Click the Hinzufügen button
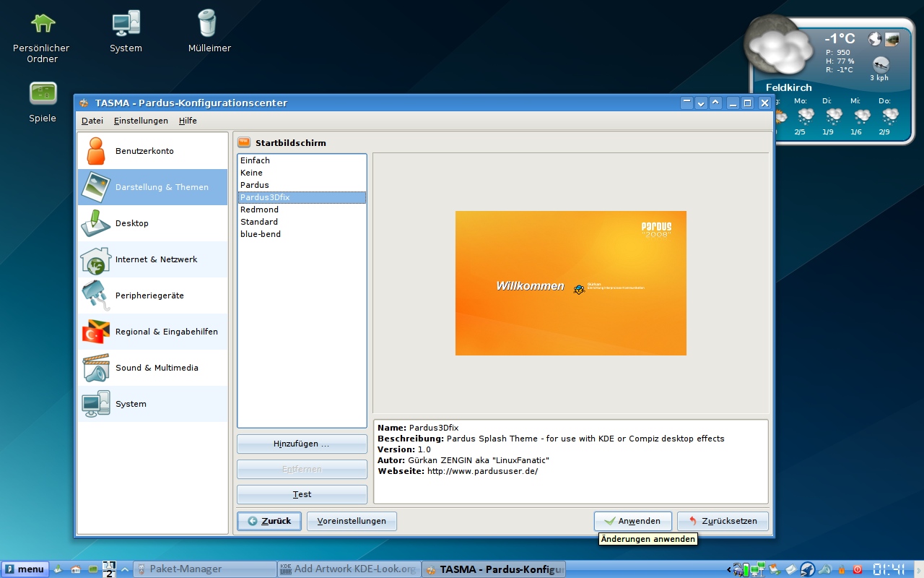Viewport: 924px width, 578px height. coord(302,444)
